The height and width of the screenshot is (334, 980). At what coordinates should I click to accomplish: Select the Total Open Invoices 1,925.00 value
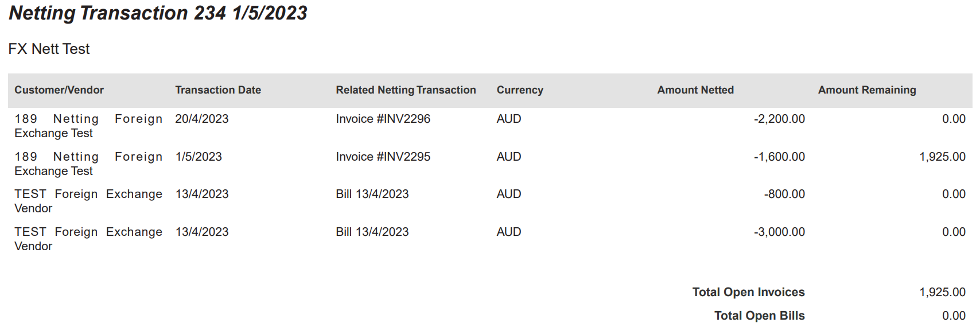point(942,292)
